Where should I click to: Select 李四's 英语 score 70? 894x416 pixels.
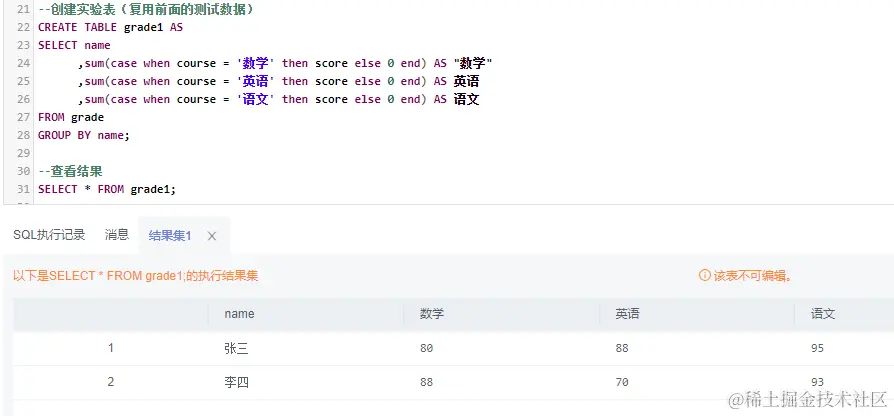(622, 382)
